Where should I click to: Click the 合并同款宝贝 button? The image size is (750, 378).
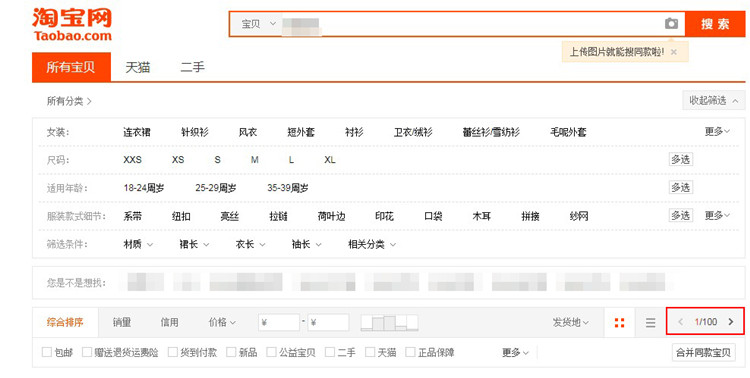point(703,353)
